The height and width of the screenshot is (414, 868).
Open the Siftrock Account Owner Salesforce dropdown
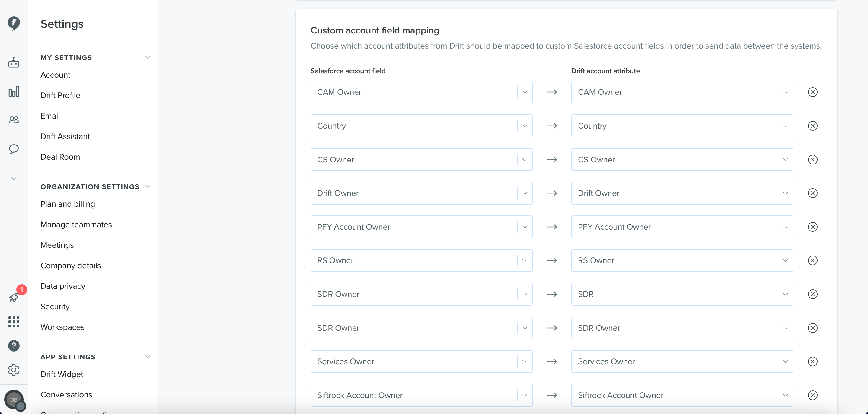pyautogui.click(x=421, y=395)
